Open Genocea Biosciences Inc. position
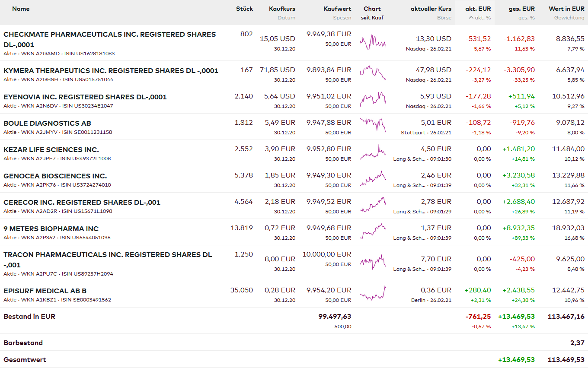 coord(55,176)
